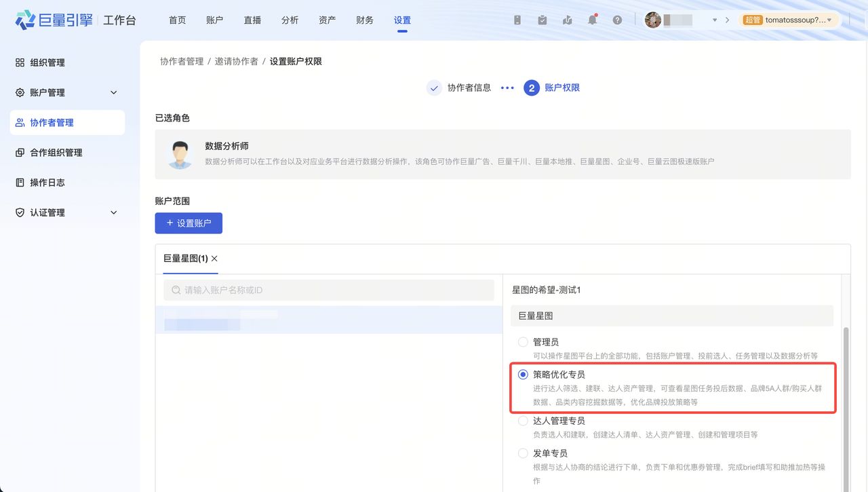This screenshot has width=868, height=492.
Task: Click the 巨量引擎 logo
Action: (54, 20)
